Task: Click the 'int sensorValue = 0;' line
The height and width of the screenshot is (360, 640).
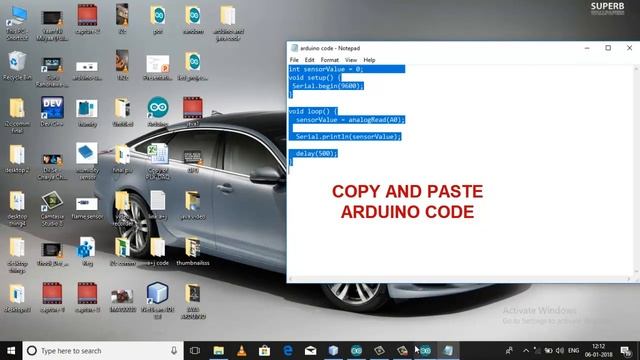Action: (326, 69)
